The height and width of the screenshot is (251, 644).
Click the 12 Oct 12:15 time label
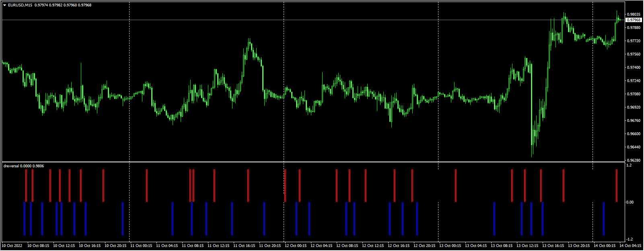[373, 245]
